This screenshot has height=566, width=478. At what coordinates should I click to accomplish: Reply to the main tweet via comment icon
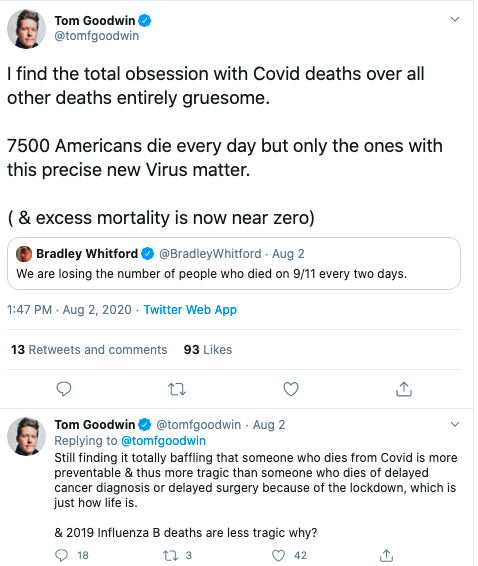(x=64, y=389)
